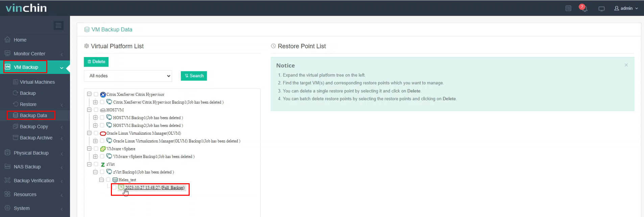Collapse the Helen_test VM node
This screenshot has width=644, height=217.
coord(101,180)
